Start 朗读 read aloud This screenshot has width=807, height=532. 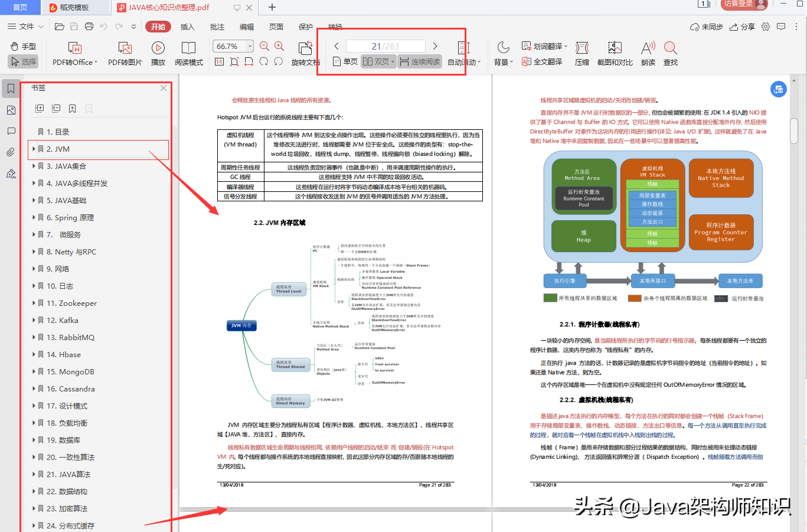tap(648, 53)
